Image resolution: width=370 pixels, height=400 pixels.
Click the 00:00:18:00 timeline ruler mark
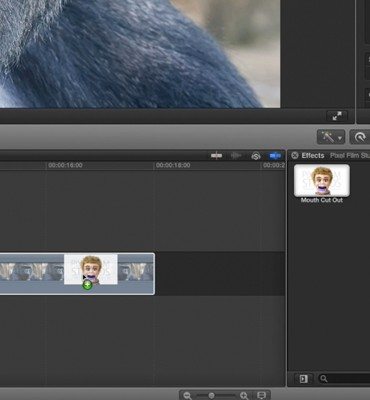click(x=173, y=165)
